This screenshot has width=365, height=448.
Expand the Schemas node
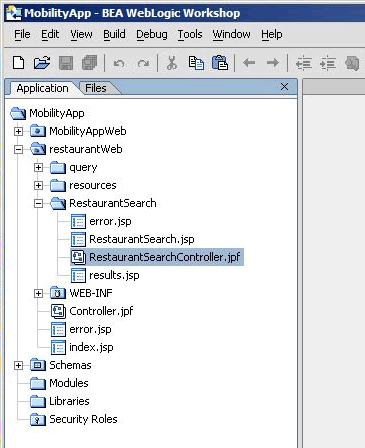tap(18, 365)
